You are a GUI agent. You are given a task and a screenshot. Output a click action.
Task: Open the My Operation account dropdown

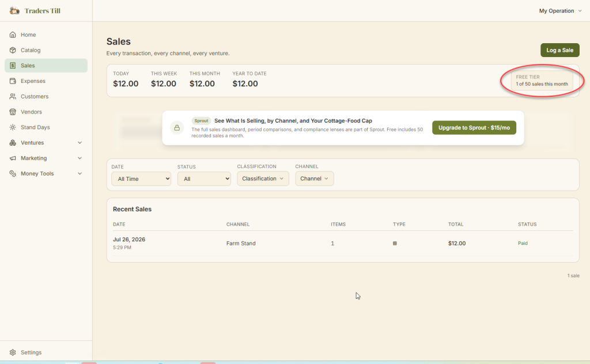(x=560, y=10)
